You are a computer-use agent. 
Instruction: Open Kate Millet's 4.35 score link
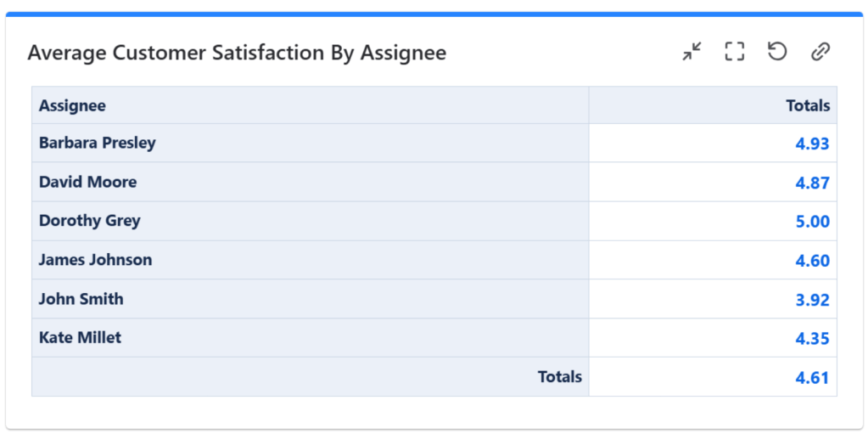(812, 338)
